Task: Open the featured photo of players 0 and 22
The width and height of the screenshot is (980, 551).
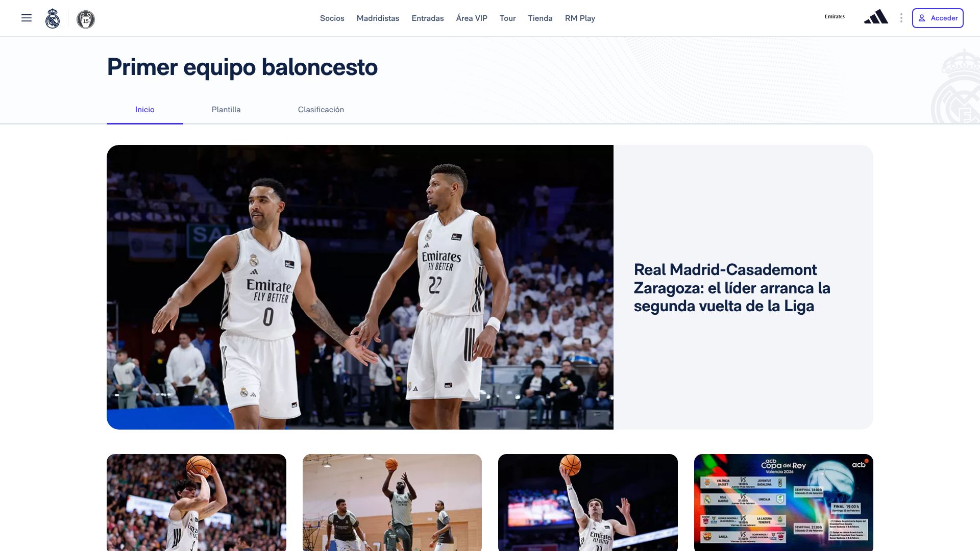Action: [360, 287]
